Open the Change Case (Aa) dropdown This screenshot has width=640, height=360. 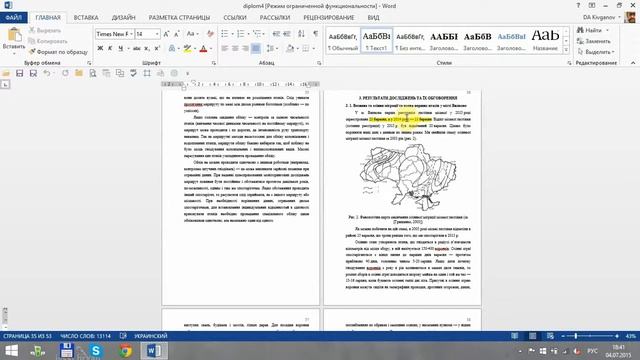pos(192,34)
